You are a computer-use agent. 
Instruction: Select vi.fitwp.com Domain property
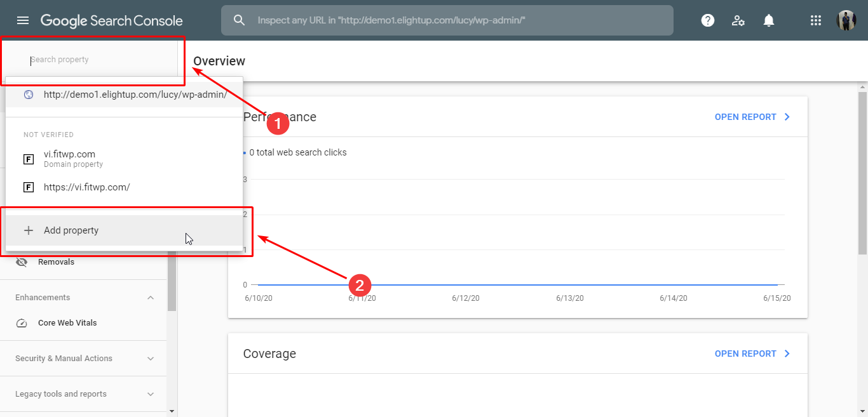124,159
